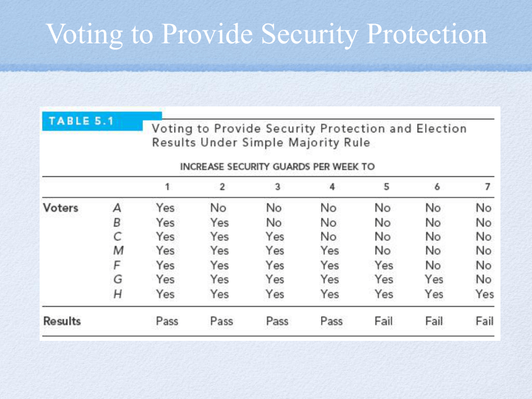Click the table caption ending 'Simple Majority Rule'
The image size is (532, 399).
[x=309, y=135]
